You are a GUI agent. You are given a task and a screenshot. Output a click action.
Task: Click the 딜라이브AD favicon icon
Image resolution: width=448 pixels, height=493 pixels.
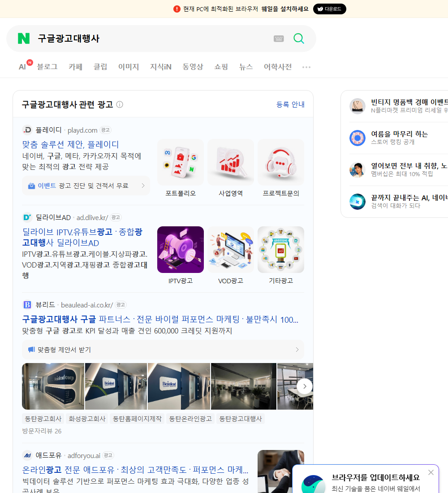tap(27, 217)
